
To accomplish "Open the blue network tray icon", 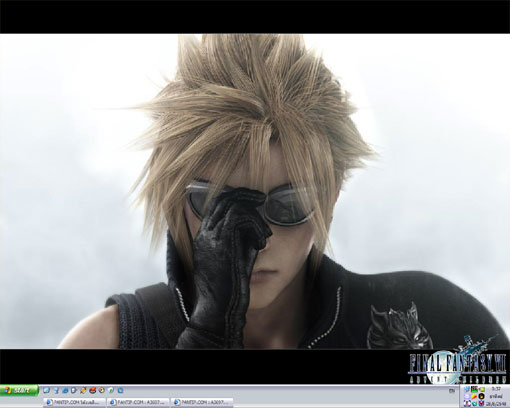I will [x=467, y=389].
